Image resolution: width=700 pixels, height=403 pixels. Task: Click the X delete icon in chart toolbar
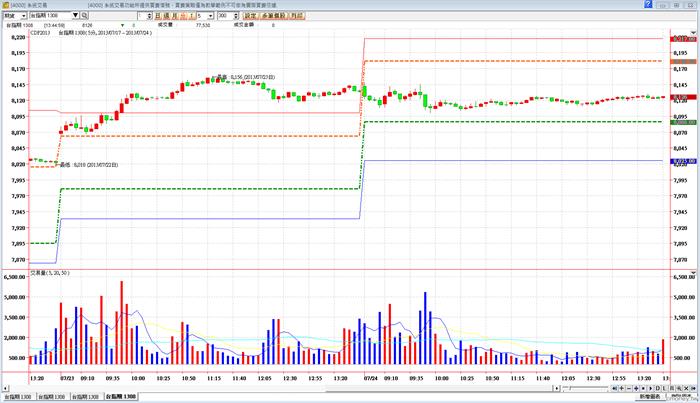click(x=686, y=388)
